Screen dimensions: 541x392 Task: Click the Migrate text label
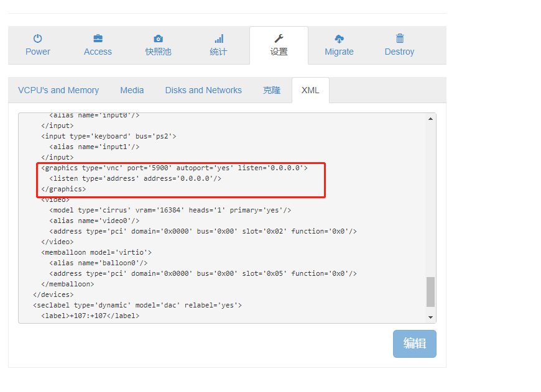coord(339,52)
